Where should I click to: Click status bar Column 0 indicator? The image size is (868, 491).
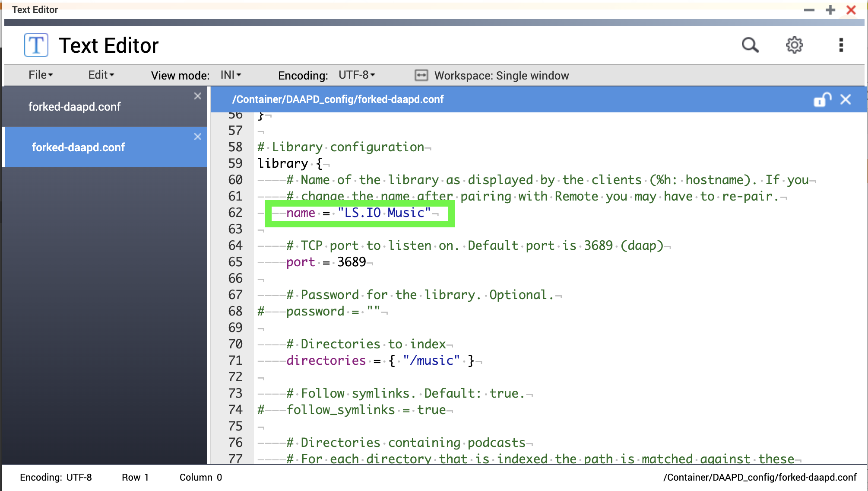201,477
